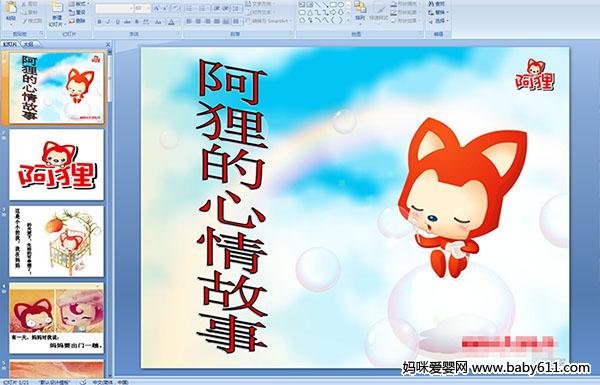Toggle italic formatting
Screen dimensions: 600x385
click(108, 22)
